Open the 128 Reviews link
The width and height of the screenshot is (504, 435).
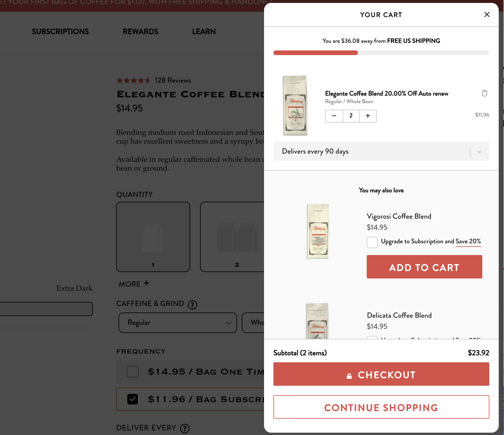pyautogui.click(x=173, y=80)
